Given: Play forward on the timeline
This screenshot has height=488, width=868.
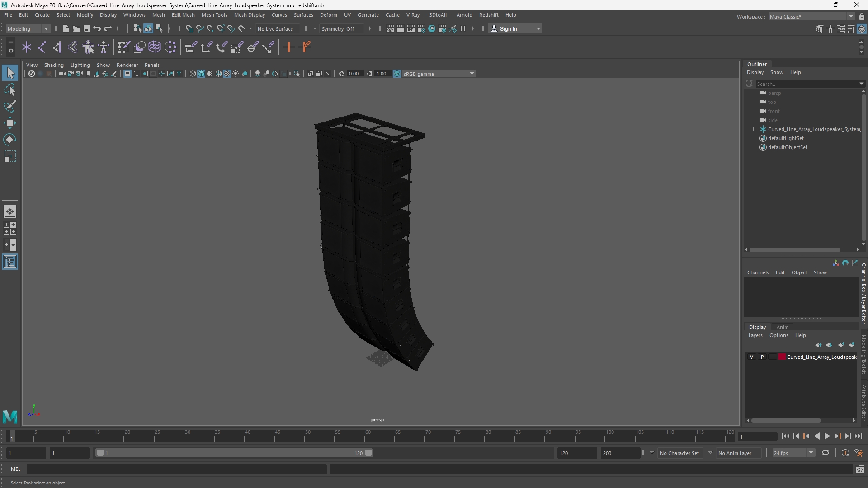Looking at the screenshot, I should [x=827, y=436].
